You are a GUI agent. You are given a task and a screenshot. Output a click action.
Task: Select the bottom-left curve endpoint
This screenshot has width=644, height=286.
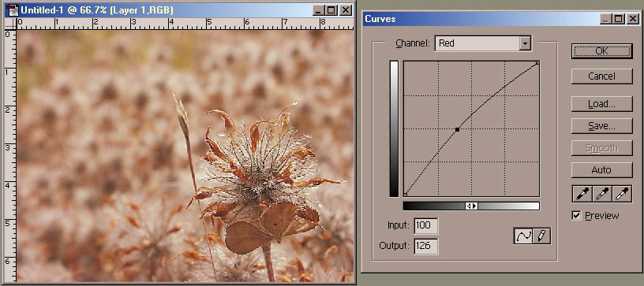[x=406, y=195]
